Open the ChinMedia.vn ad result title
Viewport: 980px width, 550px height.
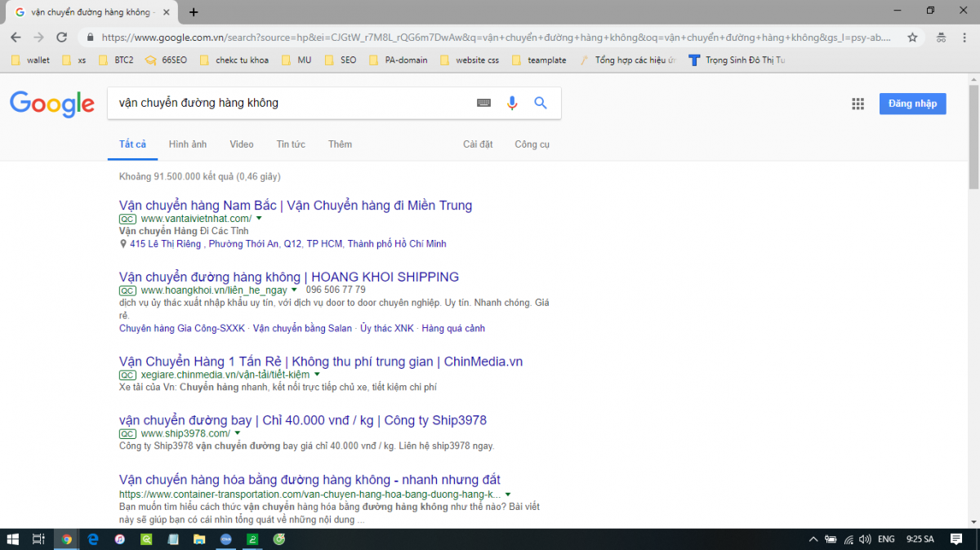pyautogui.click(x=321, y=361)
